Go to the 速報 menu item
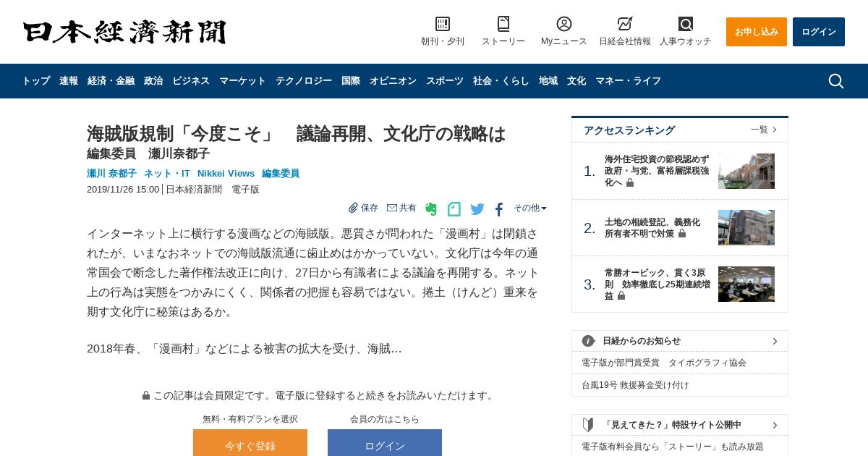The height and width of the screenshot is (456, 868). (x=69, y=81)
